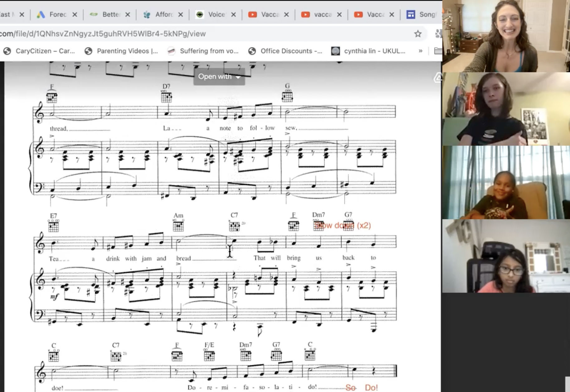Close the leftmost partially visible tab
Viewport: 570px width, 392px height.
[x=22, y=14]
